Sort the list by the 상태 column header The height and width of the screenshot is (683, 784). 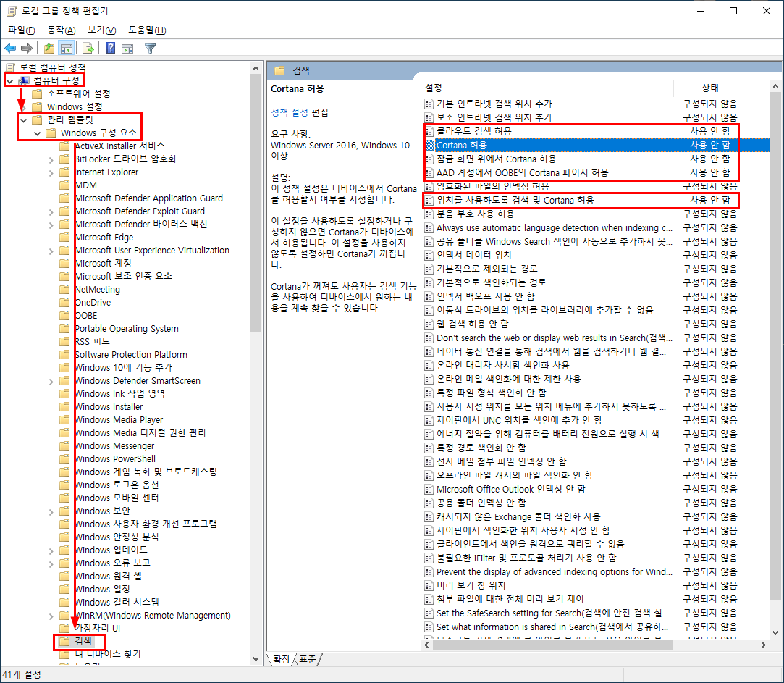click(x=709, y=87)
